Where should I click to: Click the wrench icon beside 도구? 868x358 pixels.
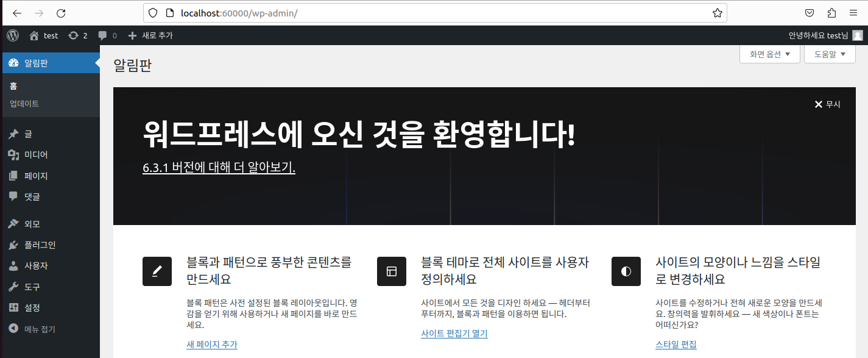coord(13,287)
